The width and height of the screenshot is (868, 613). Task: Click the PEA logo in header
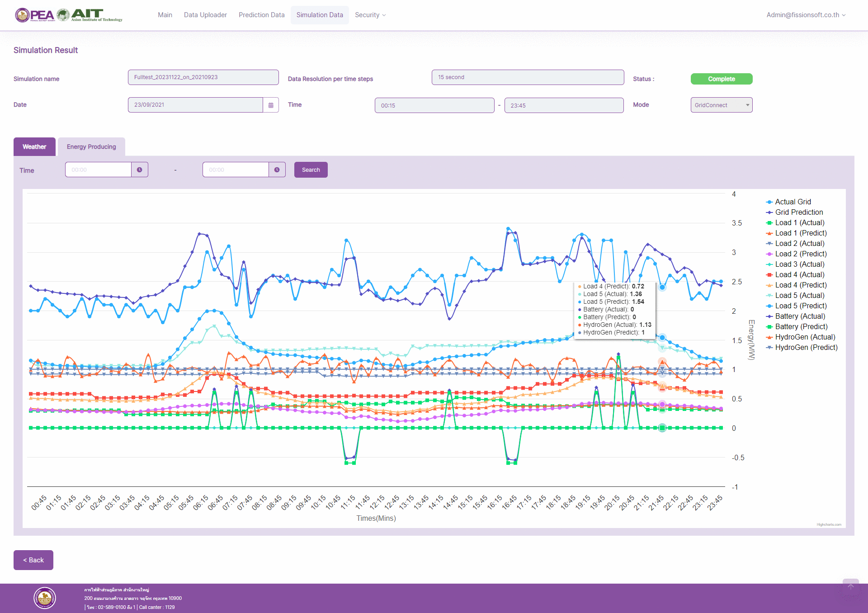tap(35, 15)
